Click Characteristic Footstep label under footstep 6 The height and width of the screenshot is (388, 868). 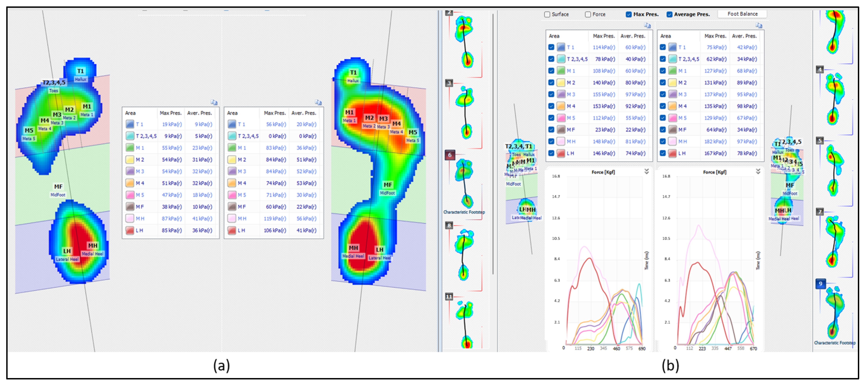464,212
